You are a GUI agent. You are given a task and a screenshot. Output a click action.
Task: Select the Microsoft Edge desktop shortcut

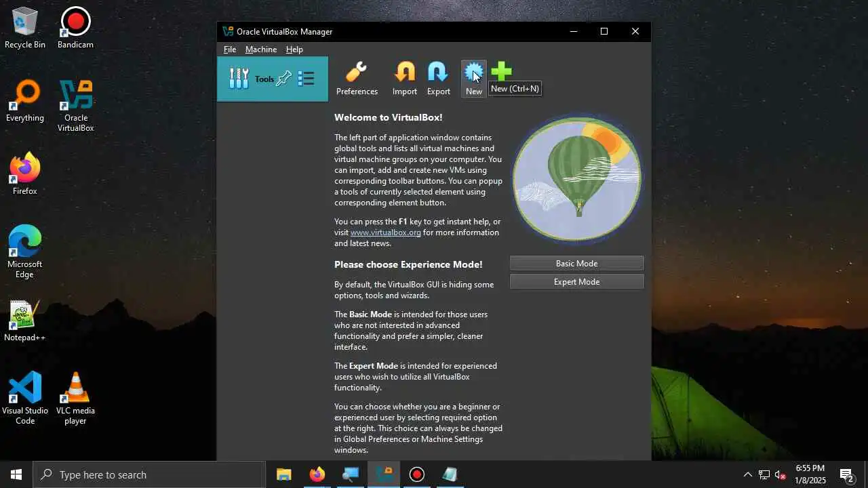click(25, 251)
